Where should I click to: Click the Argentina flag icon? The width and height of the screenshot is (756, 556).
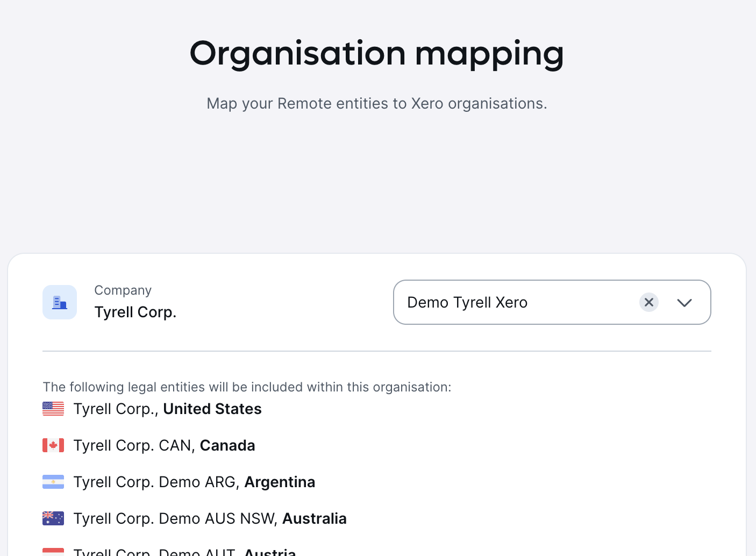click(x=53, y=482)
